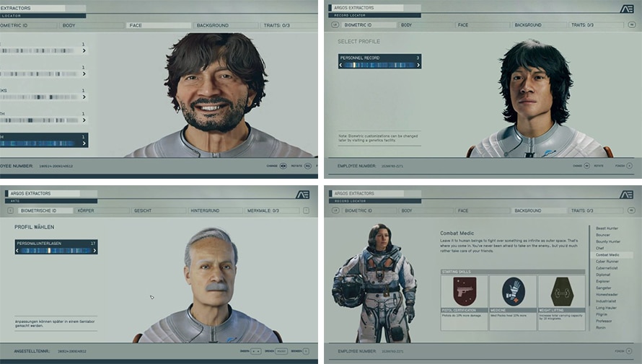This screenshot has width=642, height=364.
Task: Open the Background tab above the smiling man
Action: (226, 25)
